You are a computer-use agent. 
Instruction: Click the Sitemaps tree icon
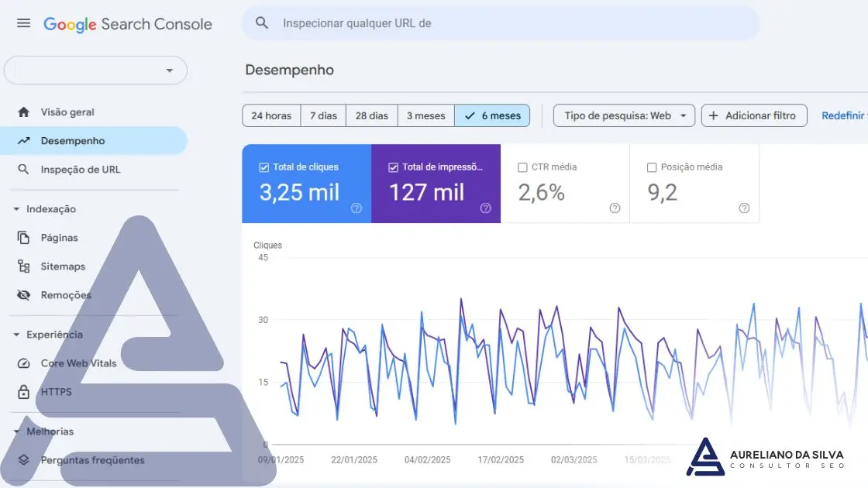coord(23,266)
